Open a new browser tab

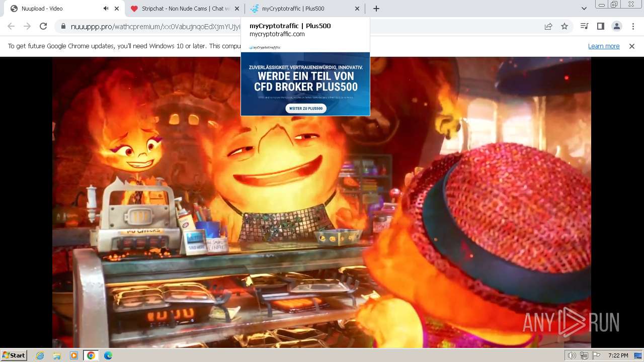pyautogui.click(x=376, y=9)
